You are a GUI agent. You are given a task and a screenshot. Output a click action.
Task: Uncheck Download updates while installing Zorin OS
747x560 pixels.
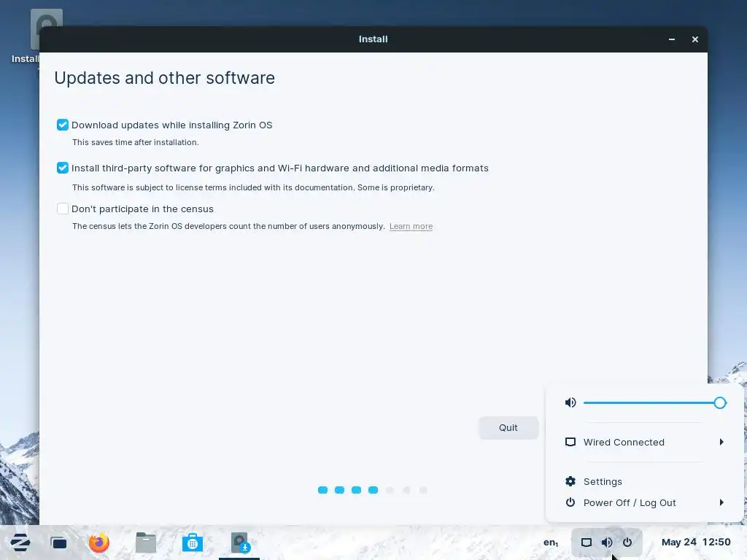63,125
